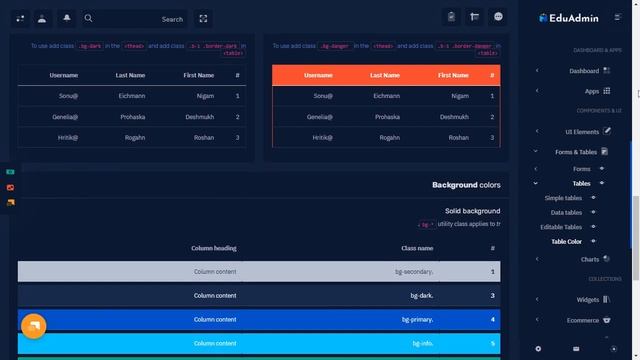Click Last Name header in dark table
The width and height of the screenshot is (640, 360).
(130, 76)
